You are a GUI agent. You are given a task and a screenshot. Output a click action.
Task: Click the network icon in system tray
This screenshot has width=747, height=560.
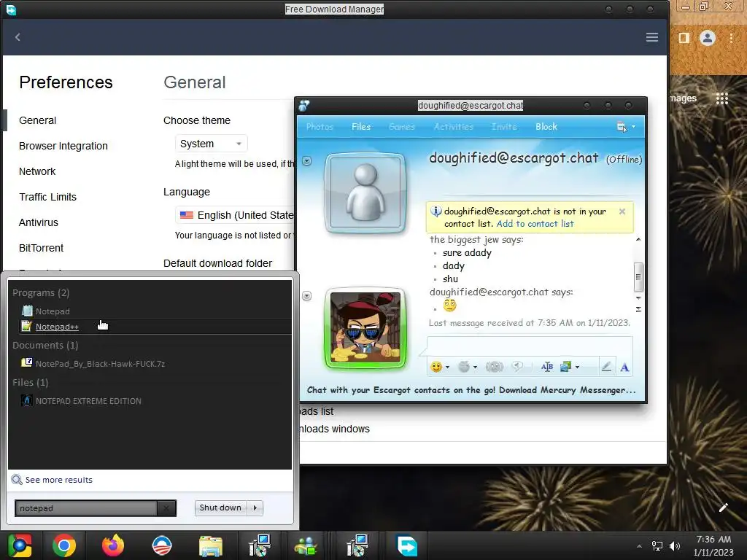[657, 546]
